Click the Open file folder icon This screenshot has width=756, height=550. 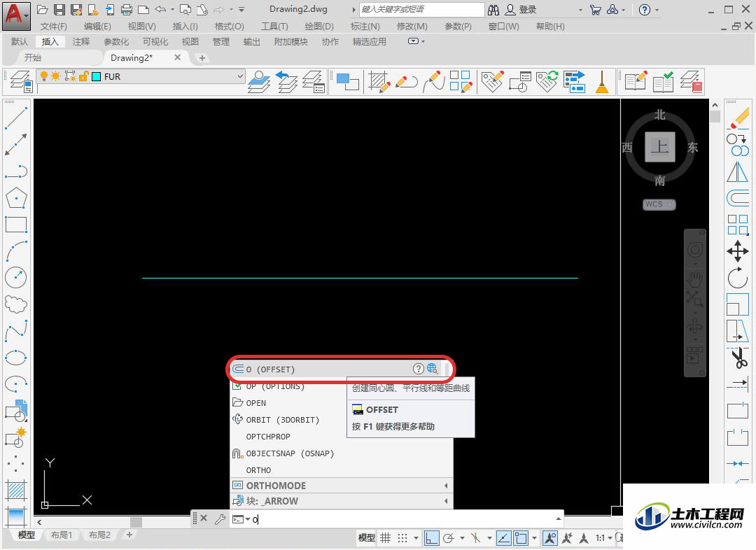pos(43,10)
